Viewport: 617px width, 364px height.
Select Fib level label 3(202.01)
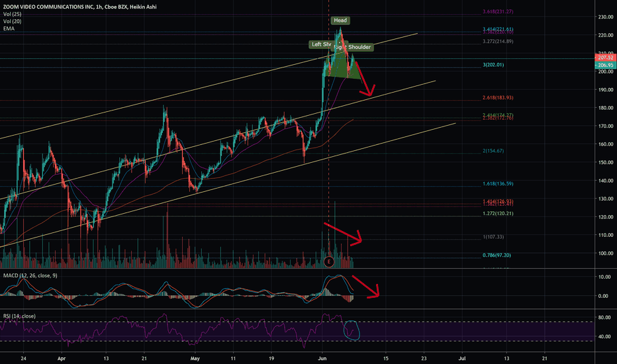(493, 65)
